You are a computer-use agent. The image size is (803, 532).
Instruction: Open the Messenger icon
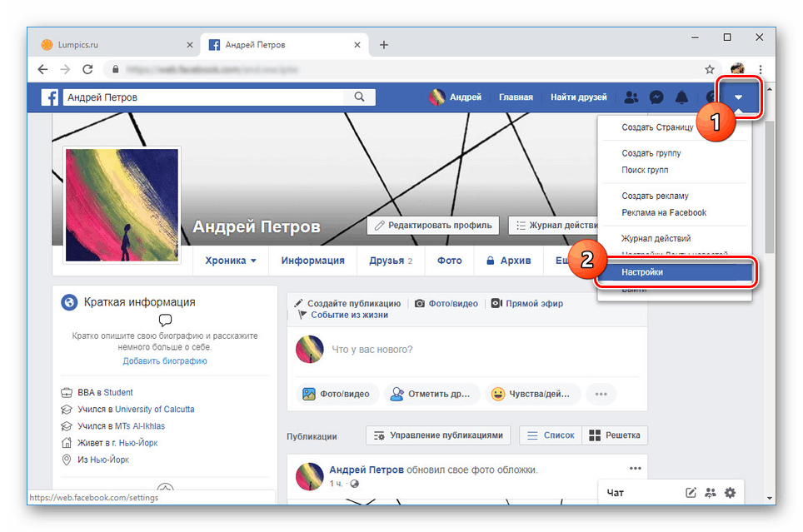pos(656,97)
